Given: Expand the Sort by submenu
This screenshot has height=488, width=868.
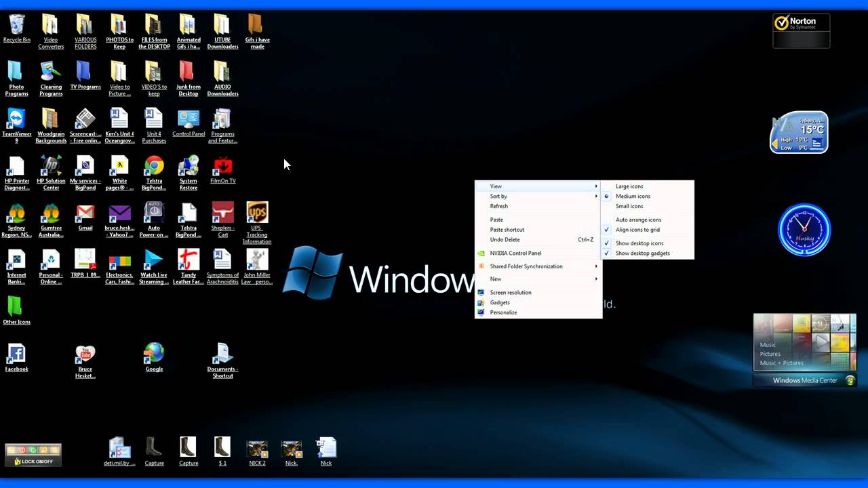Looking at the screenshot, I should coord(538,196).
